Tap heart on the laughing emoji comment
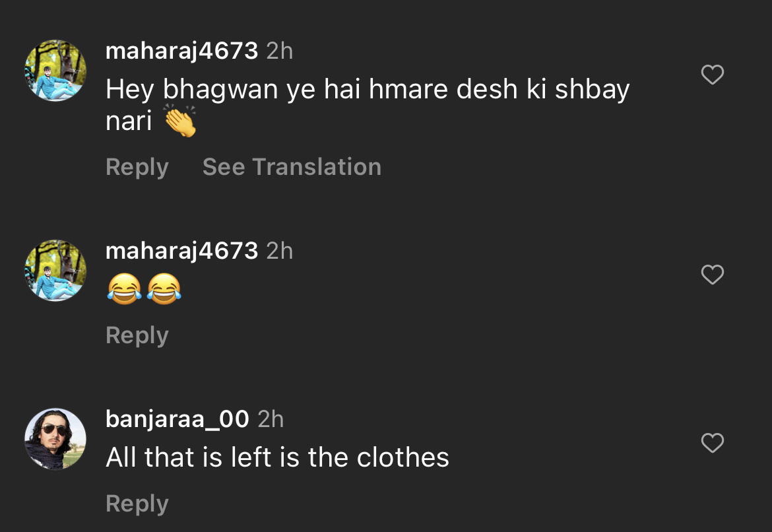 712,275
